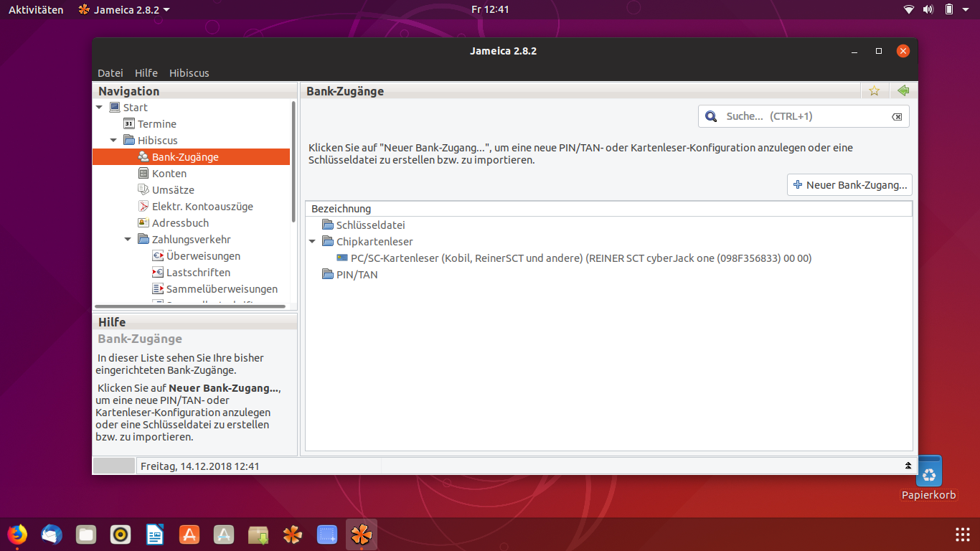Click the bookmark star icon
This screenshot has height=551, width=980.
point(874,90)
